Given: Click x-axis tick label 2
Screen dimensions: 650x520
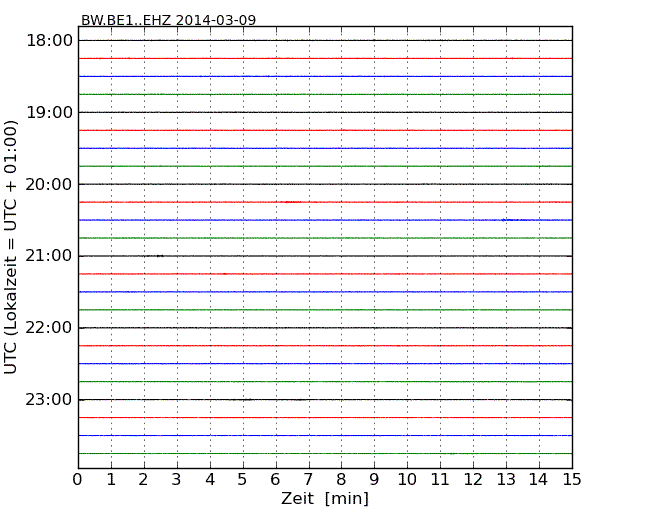Looking at the screenshot, I should click(143, 479).
